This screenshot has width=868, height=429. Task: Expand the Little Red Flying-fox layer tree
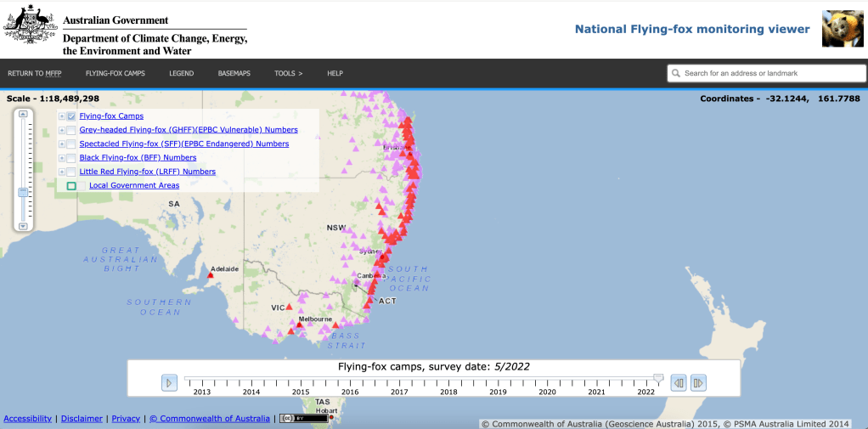61,172
